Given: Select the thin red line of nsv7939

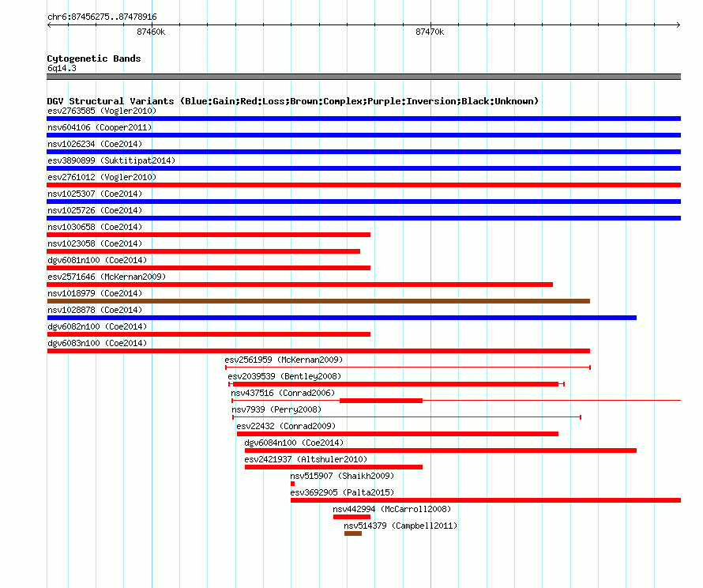Looking at the screenshot, I should (407, 417).
